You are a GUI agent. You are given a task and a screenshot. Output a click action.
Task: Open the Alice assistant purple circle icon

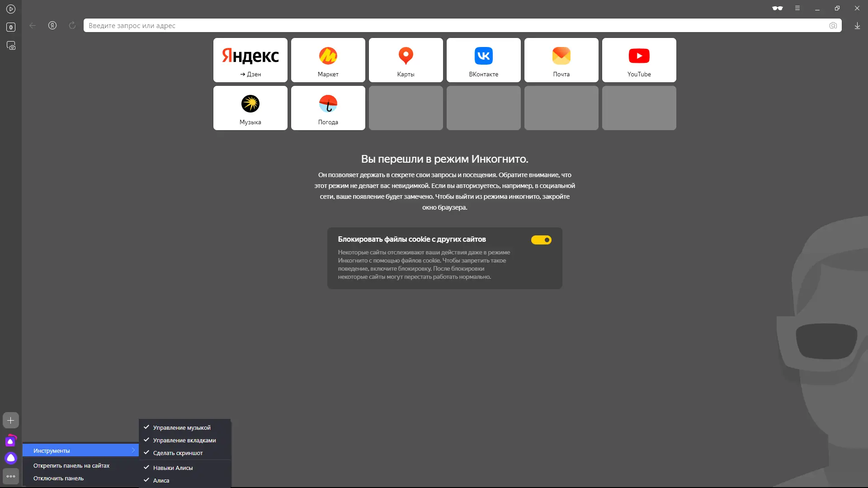point(11,458)
